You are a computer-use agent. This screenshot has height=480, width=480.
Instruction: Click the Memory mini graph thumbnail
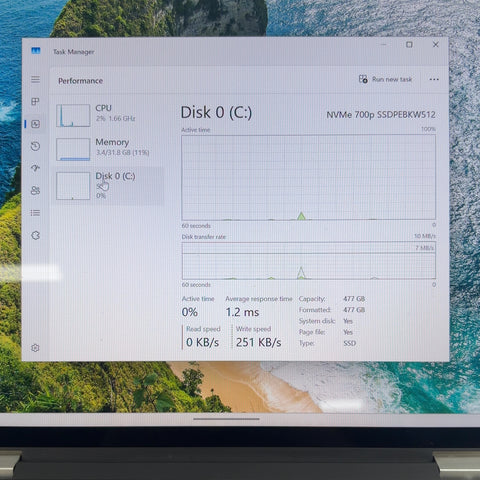[x=73, y=149]
